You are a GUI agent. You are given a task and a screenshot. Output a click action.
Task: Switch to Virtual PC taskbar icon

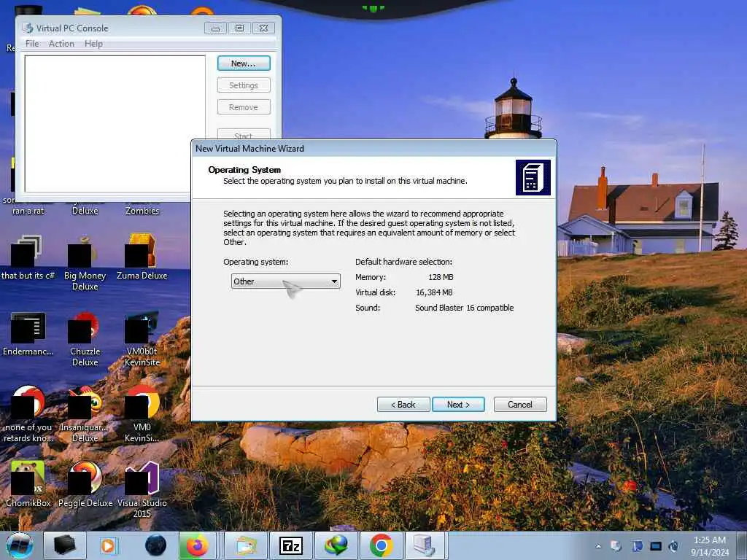(x=425, y=545)
